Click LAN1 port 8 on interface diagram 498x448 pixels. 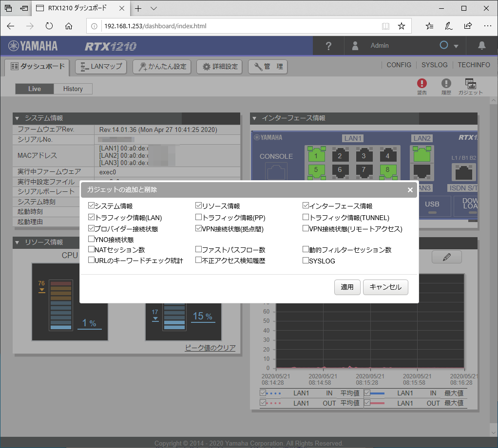tap(387, 171)
